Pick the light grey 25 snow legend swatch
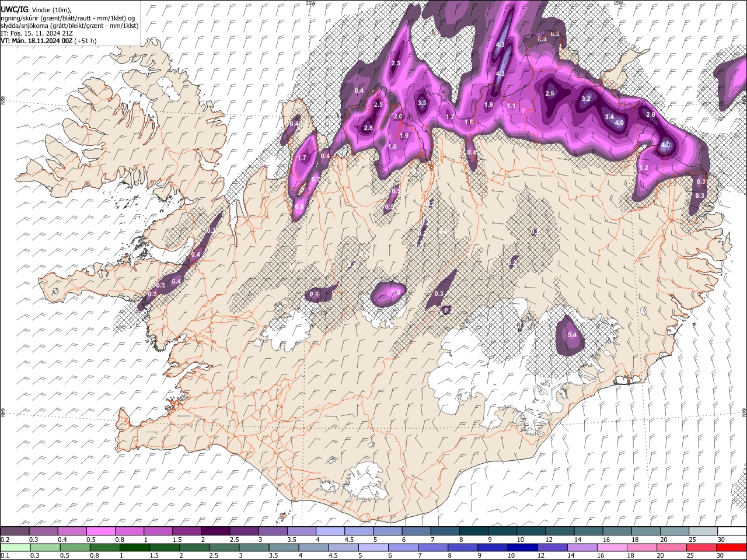The image size is (747, 560). pos(703,531)
